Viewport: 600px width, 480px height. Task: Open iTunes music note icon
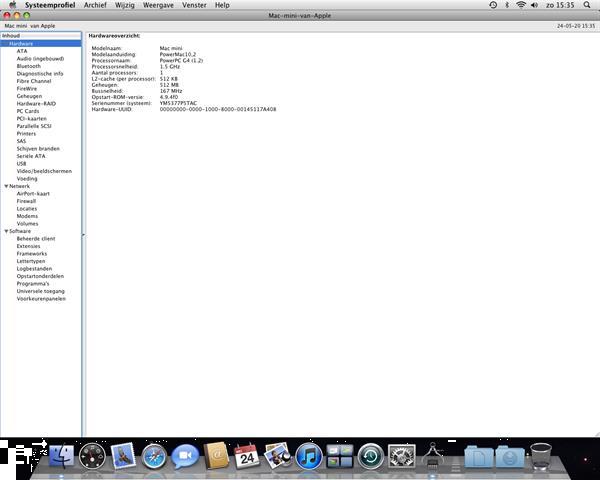(309, 456)
